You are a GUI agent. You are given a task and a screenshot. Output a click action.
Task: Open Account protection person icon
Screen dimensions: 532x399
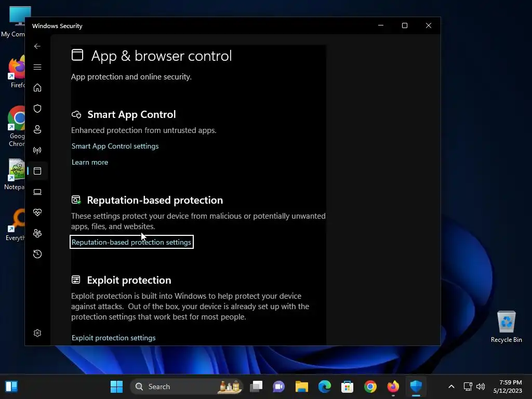[x=37, y=129]
